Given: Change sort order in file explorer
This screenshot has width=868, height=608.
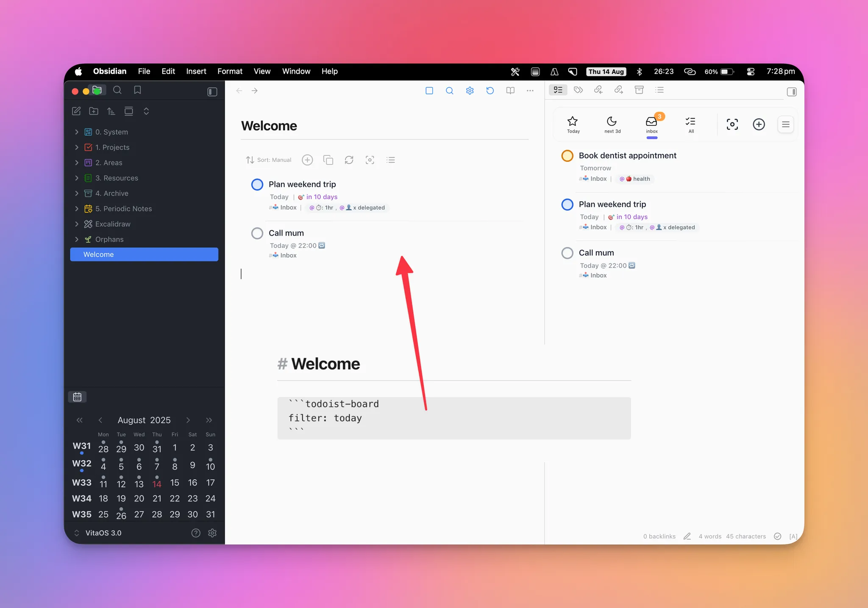Looking at the screenshot, I should (111, 111).
